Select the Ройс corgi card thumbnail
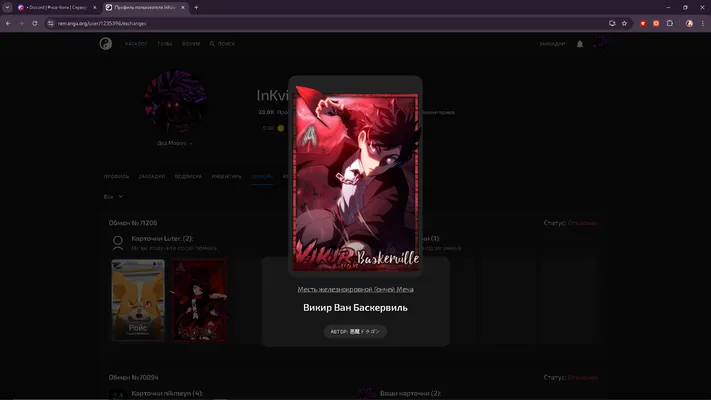Image resolution: width=711 pixels, height=400 pixels. [138, 300]
